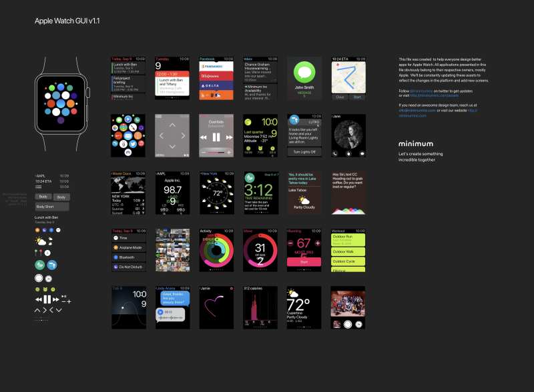Image resolution: width=534 pixels, height=392 pixels.
Task: Click the teal circular icon in the left assets
Action: tap(40, 265)
